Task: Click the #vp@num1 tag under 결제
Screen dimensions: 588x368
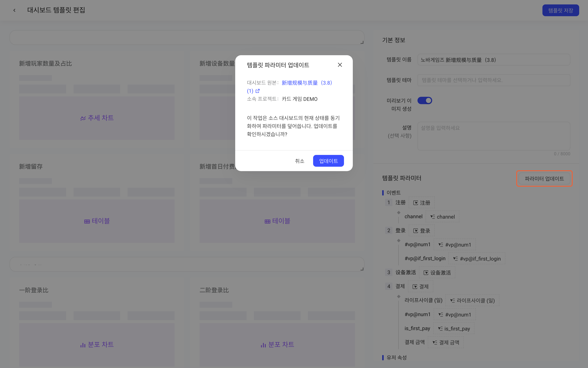Action: click(x=455, y=314)
